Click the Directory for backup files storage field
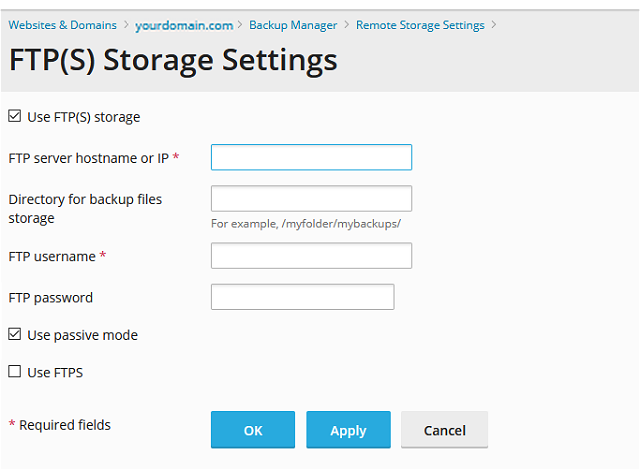This screenshot has width=640, height=470. [x=311, y=199]
